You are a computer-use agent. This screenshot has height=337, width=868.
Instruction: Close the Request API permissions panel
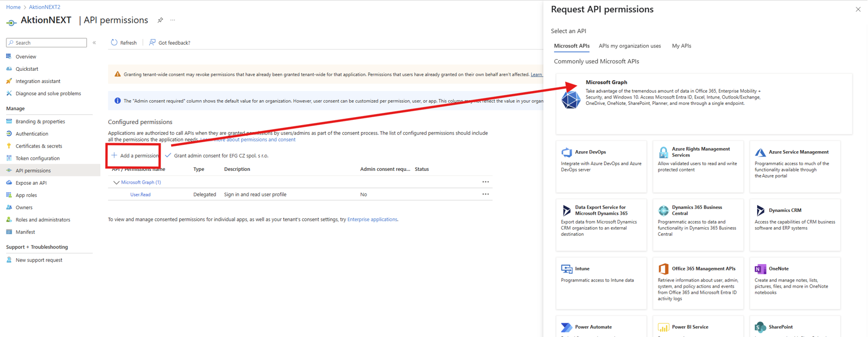click(x=858, y=9)
